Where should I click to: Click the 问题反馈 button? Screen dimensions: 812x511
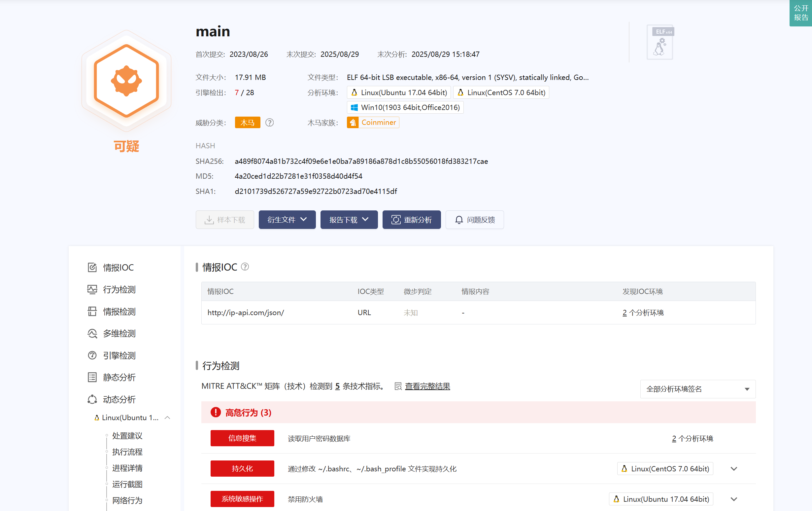coord(474,220)
